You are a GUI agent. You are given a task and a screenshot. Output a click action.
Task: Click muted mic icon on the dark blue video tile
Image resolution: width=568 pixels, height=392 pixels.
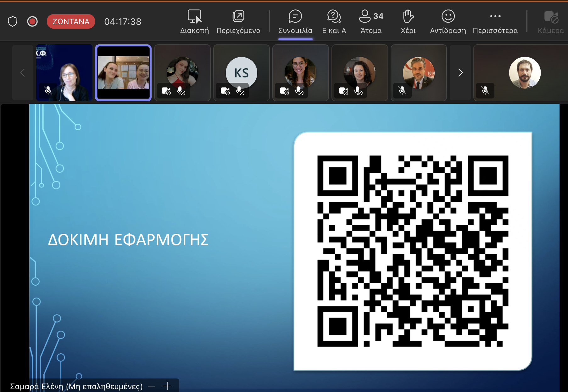(48, 91)
